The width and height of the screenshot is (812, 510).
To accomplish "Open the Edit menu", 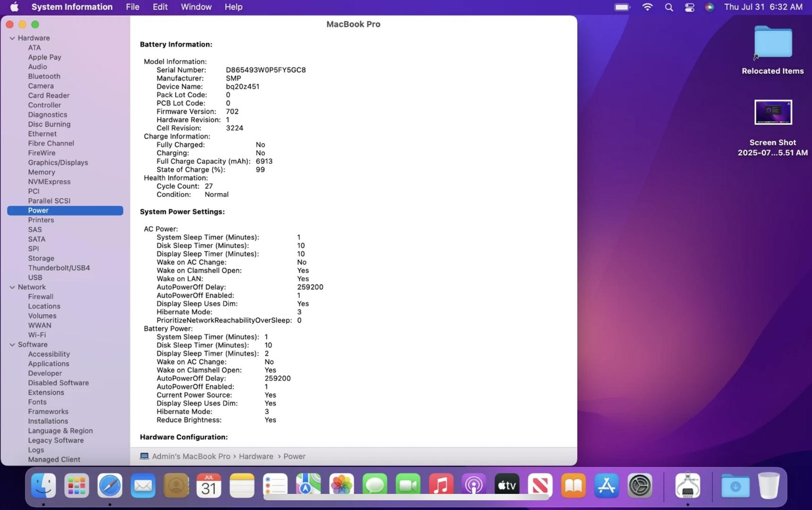I will (x=160, y=7).
